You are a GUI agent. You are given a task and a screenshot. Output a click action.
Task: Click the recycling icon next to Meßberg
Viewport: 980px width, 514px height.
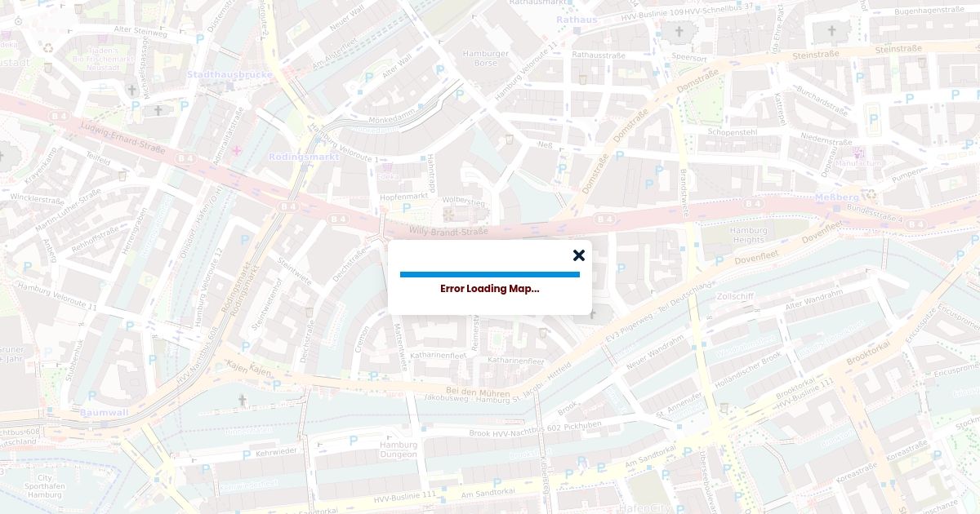tap(871, 194)
